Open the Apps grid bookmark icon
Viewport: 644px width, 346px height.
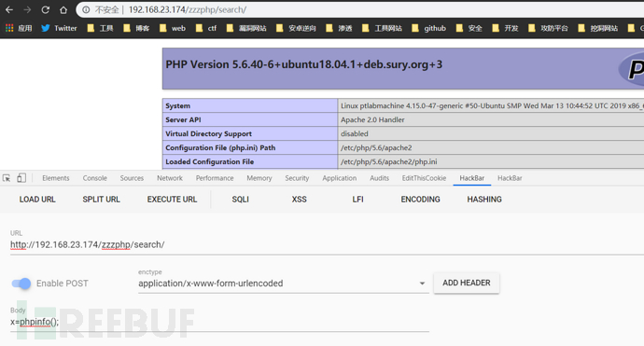point(9,28)
